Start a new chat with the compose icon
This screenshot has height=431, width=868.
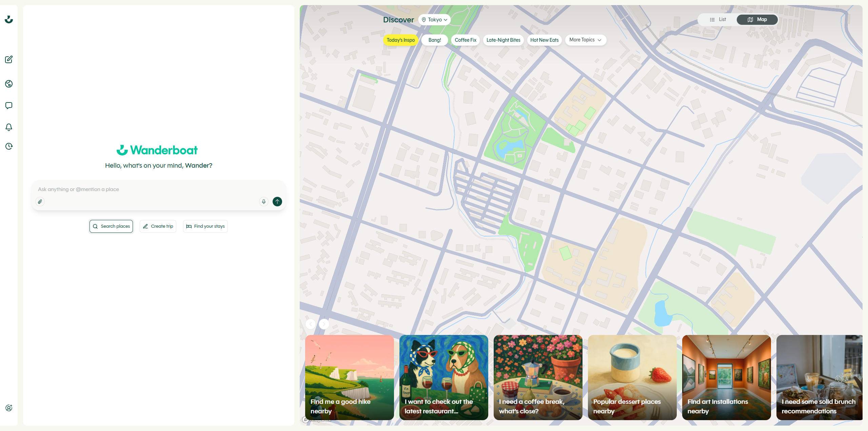9,59
